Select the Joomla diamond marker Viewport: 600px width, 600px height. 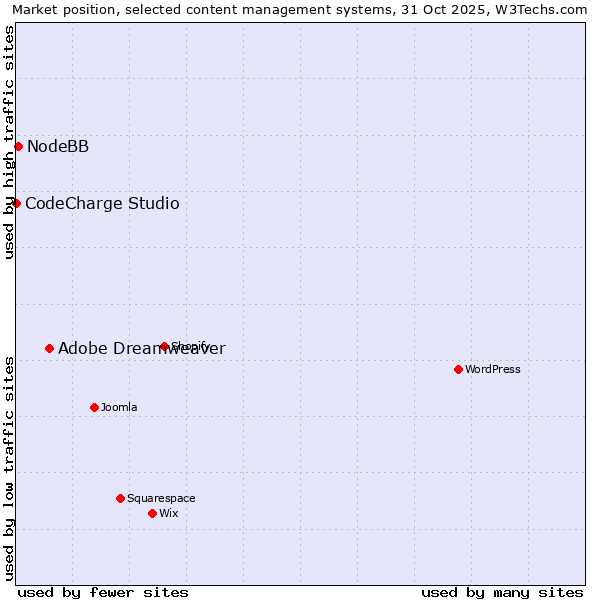click(x=94, y=408)
